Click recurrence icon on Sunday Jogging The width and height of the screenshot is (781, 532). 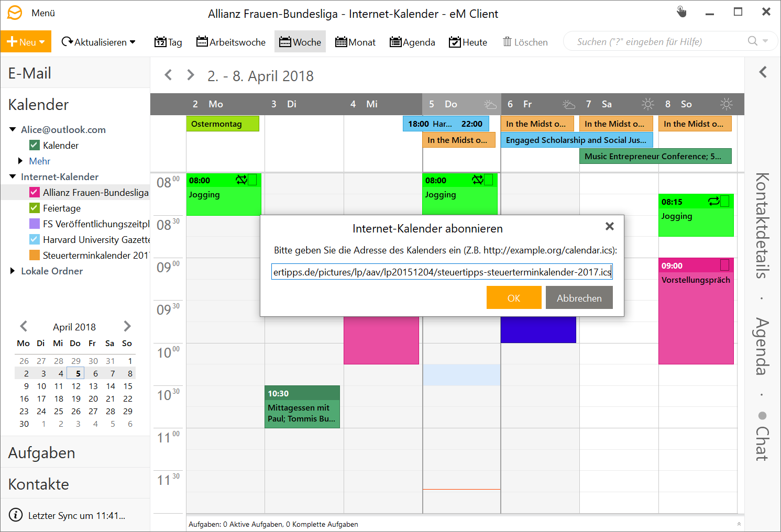pyautogui.click(x=713, y=202)
